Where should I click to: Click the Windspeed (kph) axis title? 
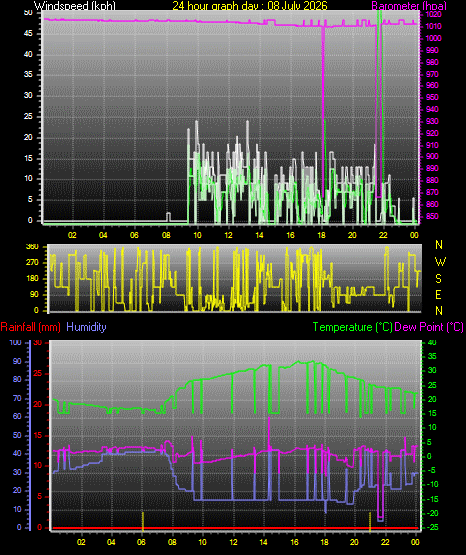(x=75, y=6)
